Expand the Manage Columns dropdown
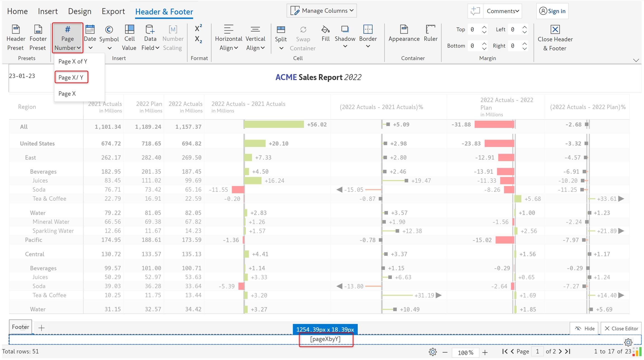644x360 pixels. (322, 11)
